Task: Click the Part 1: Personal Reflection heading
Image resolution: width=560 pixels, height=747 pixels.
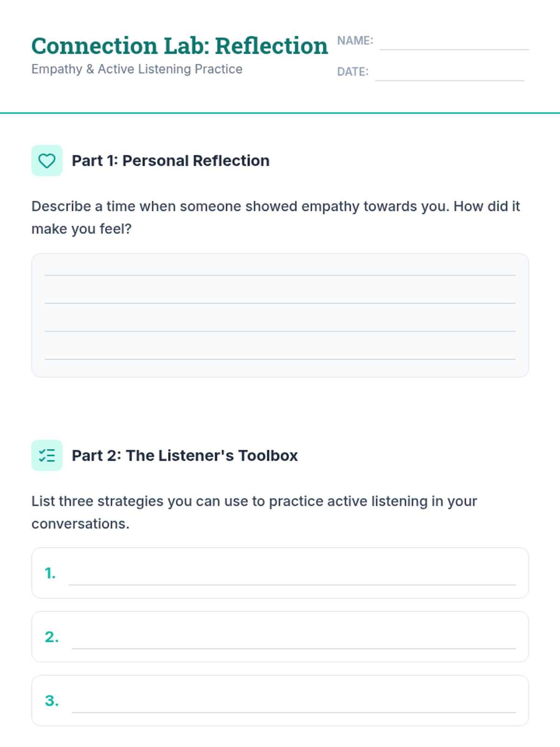Action: 170,161
